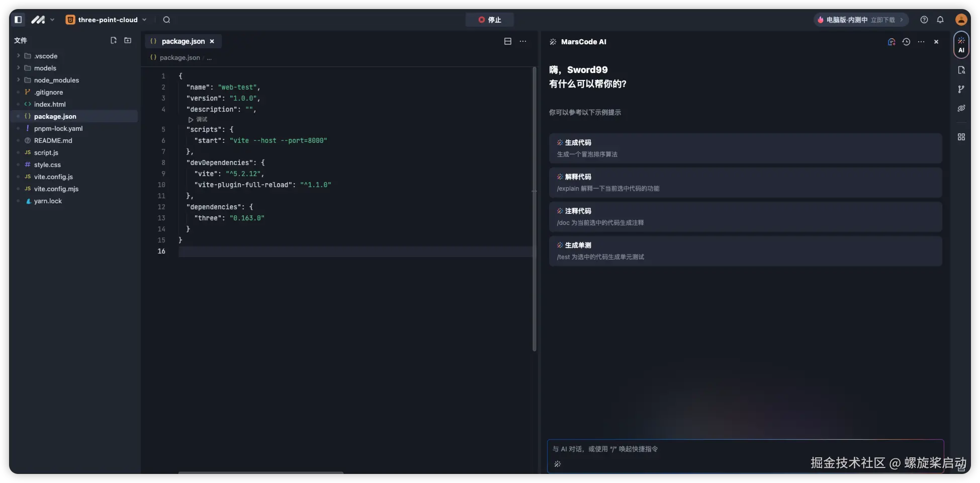Select the 生成代码 example prompt
This screenshot has height=483, width=980.
[745, 148]
